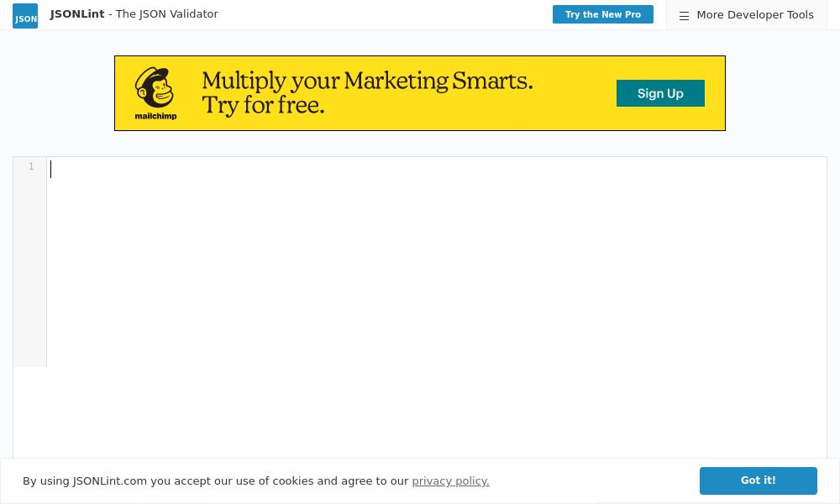This screenshot has height=504, width=840.
Task: Click the "The JSON Validator" subtitle
Action: click(166, 14)
